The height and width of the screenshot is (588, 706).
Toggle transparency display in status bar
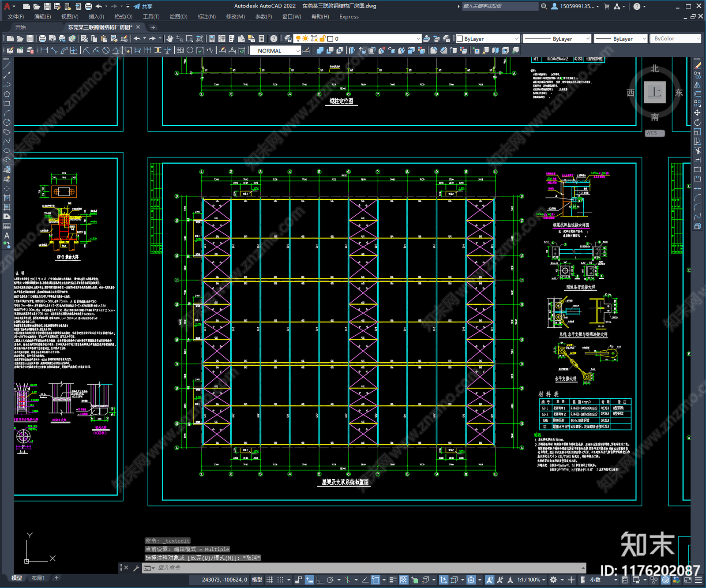coord(404,580)
